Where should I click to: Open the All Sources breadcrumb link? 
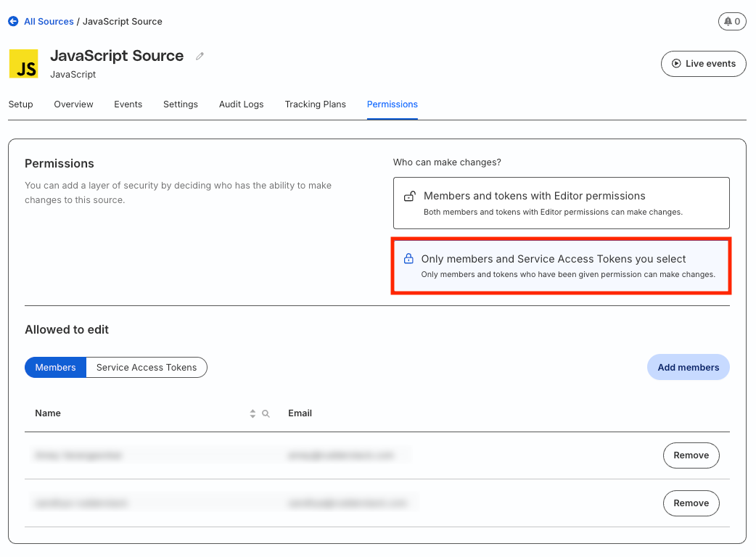[x=49, y=21]
